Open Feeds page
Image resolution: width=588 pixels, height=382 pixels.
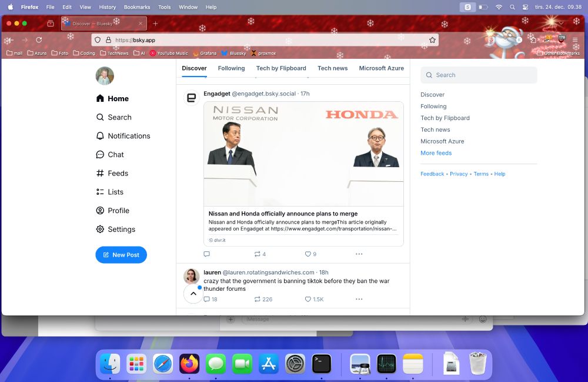pos(112,174)
